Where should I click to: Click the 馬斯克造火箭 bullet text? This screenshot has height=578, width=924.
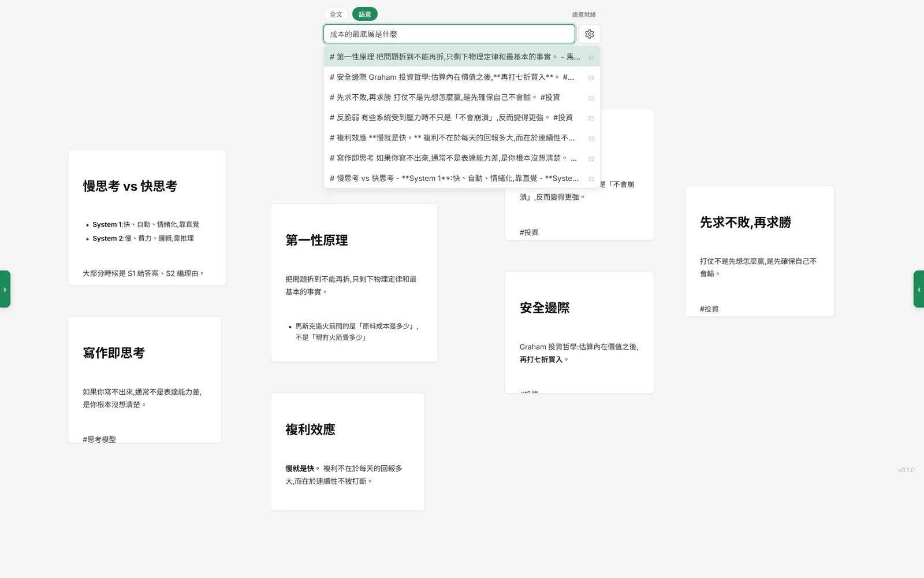coord(357,332)
